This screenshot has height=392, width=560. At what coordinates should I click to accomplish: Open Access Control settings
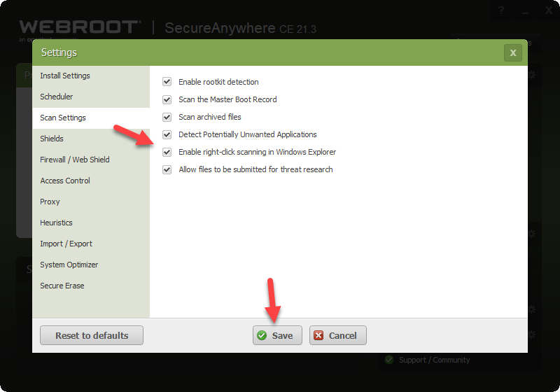(x=91, y=181)
